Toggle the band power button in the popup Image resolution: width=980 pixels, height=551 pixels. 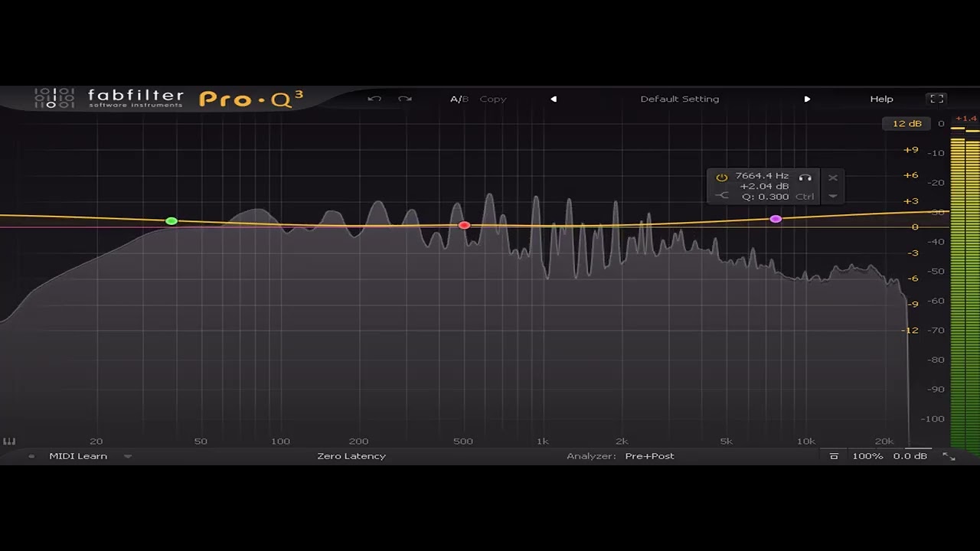coord(721,178)
